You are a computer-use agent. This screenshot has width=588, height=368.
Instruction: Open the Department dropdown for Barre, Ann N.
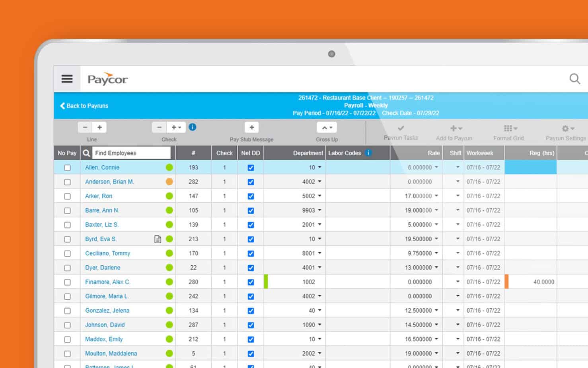click(x=319, y=210)
